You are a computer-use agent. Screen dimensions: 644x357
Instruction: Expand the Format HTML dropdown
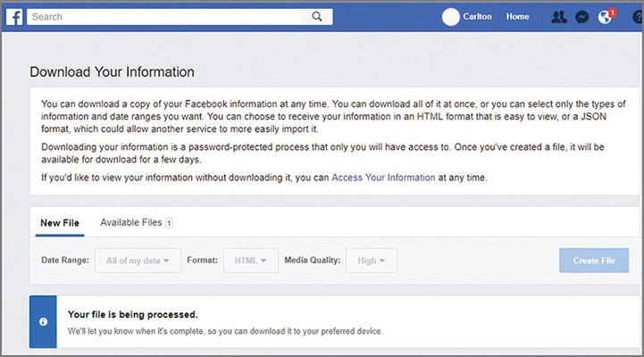tap(251, 261)
